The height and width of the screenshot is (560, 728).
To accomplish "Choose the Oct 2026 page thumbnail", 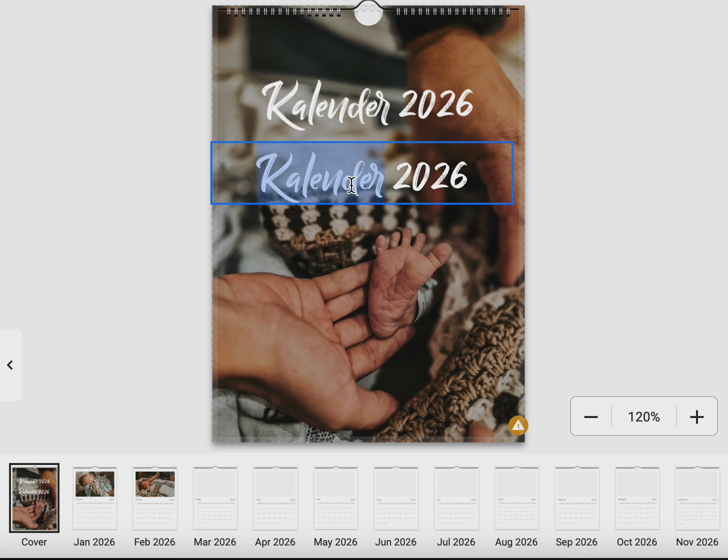I will pos(637,498).
